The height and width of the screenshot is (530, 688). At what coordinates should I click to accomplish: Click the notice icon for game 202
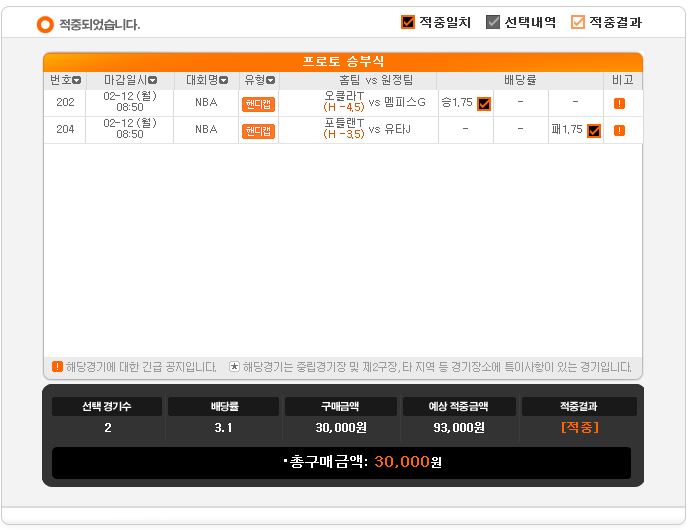619,104
